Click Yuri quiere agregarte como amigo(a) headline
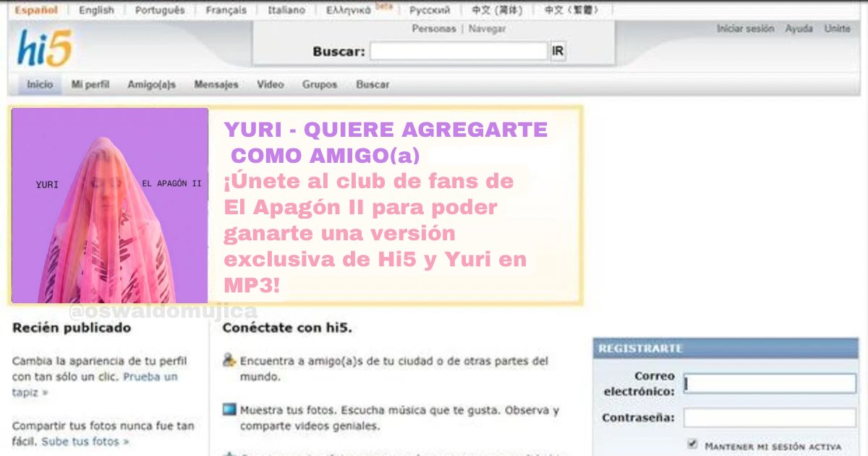 coord(386,143)
